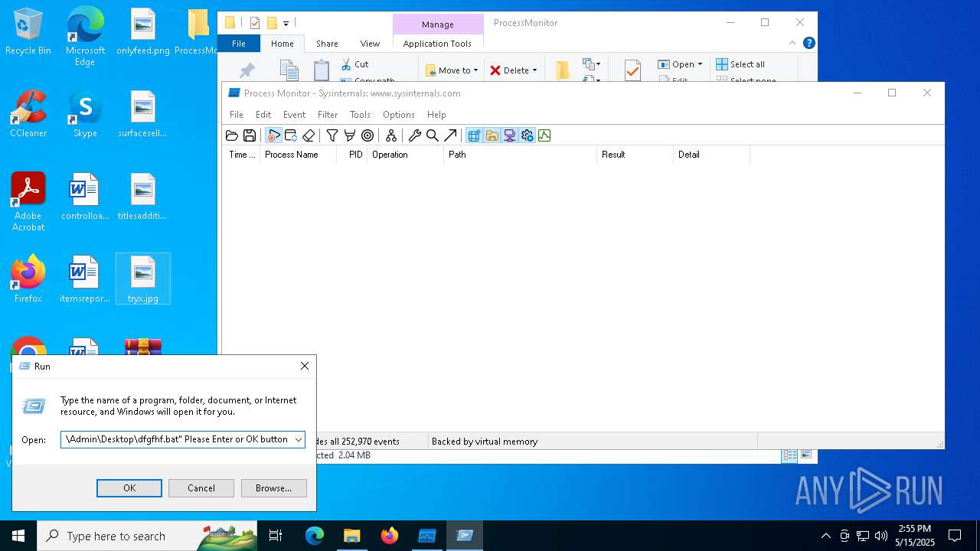Click OK in the Run dialog

coord(129,488)
